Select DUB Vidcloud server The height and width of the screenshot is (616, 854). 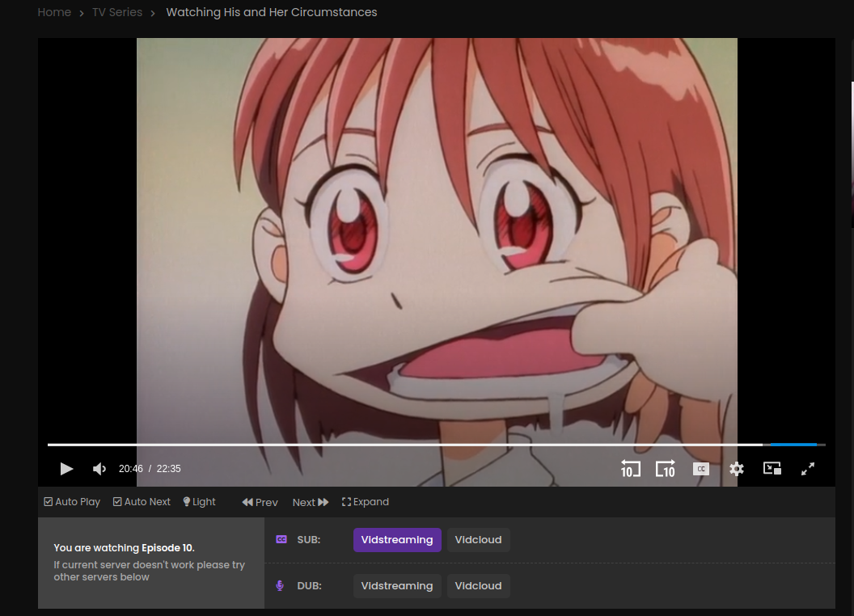click(x=478, y=586)
